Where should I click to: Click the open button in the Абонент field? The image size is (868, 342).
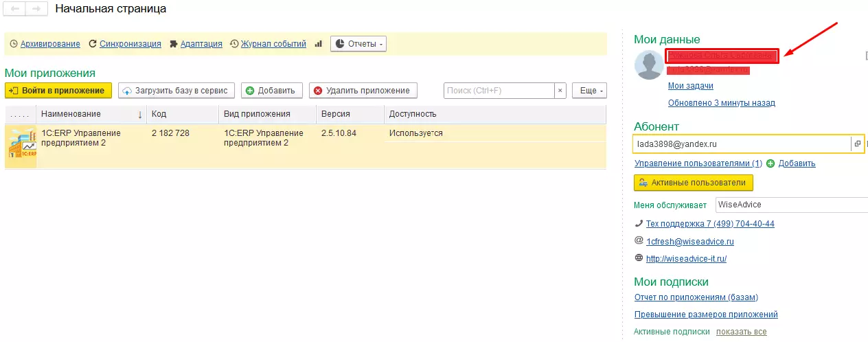point(857,144)
